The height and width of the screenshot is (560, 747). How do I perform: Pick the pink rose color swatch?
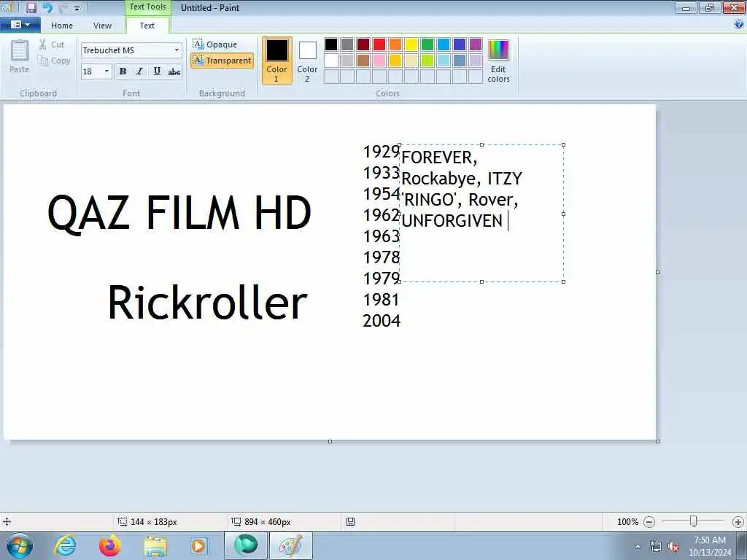pyautogui.click(x=379, y=61)
